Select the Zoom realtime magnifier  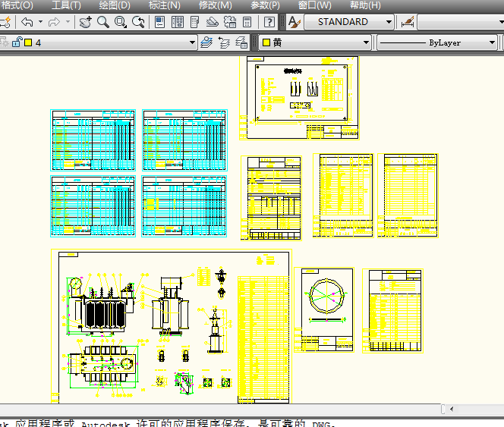pos(103,22)
